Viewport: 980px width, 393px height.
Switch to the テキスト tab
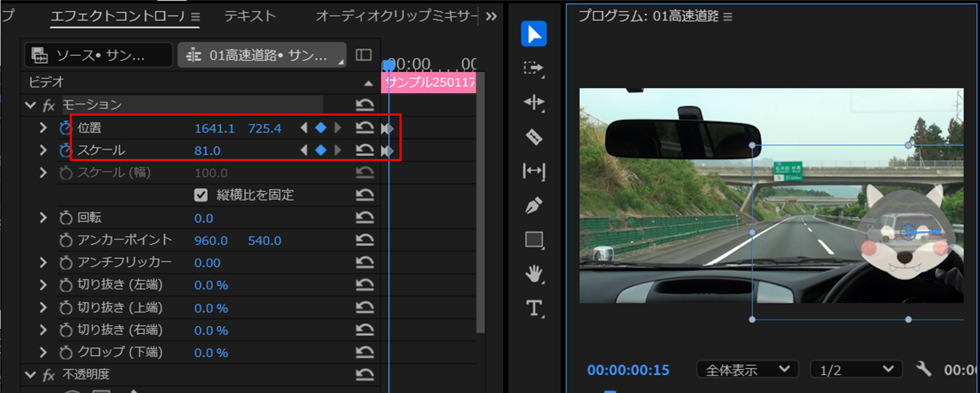coord(250,16)
